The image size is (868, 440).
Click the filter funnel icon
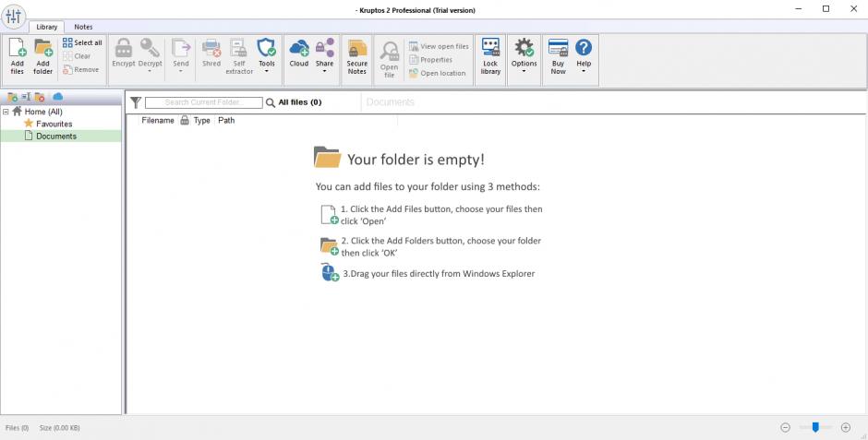(x=136, y=102)
